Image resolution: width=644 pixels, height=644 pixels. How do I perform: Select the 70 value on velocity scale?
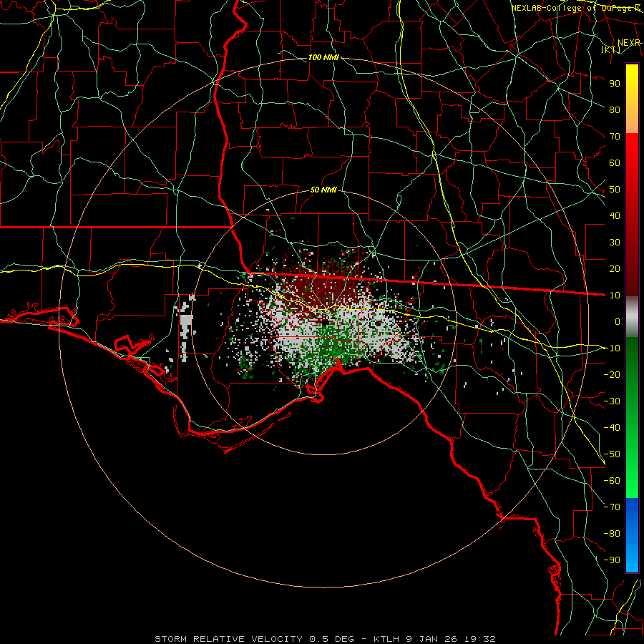pos(615,137)
